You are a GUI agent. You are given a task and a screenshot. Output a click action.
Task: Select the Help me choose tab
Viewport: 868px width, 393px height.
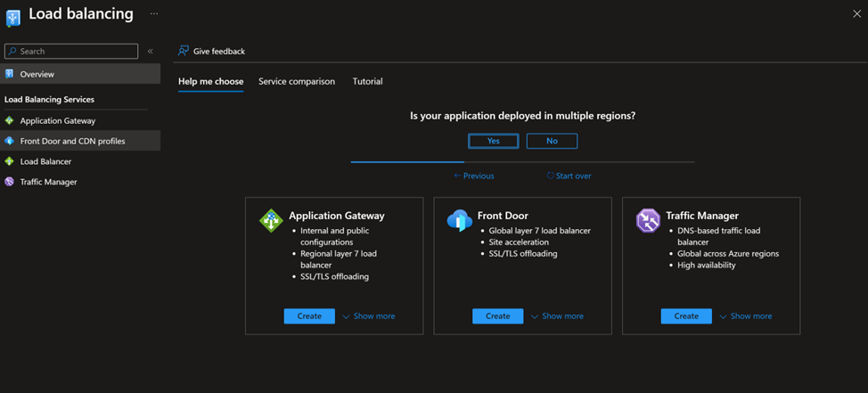pyautogui.click(x=211, y=81)
